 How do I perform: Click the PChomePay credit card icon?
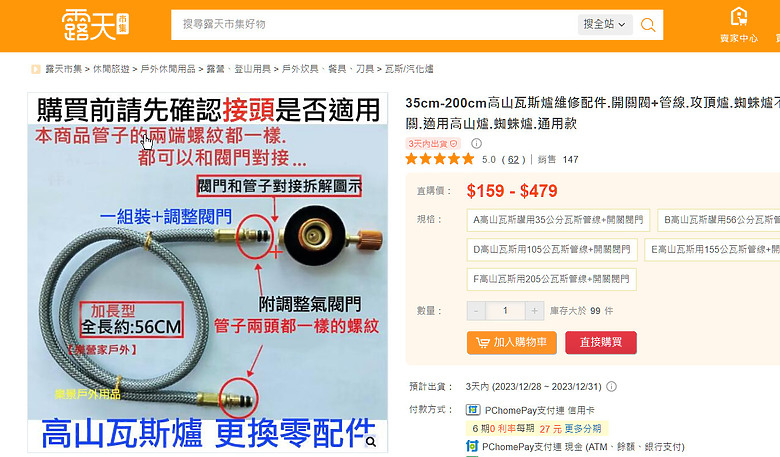[473, 410]
